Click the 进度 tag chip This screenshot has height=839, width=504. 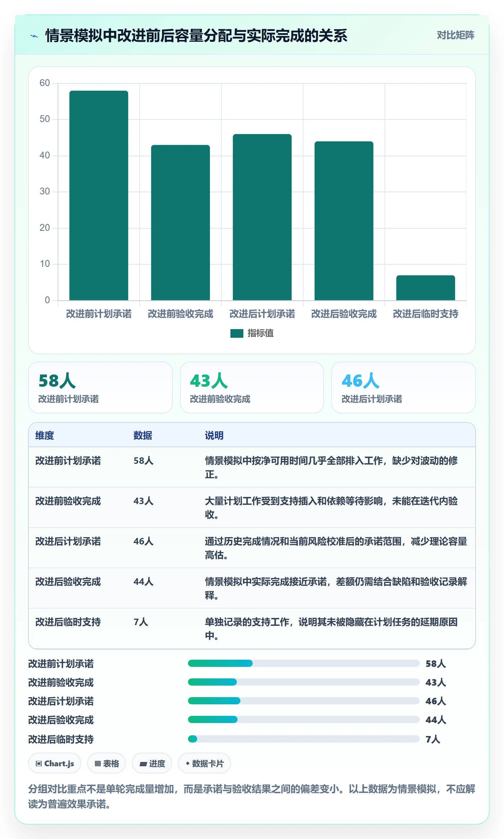coord(152,763)
